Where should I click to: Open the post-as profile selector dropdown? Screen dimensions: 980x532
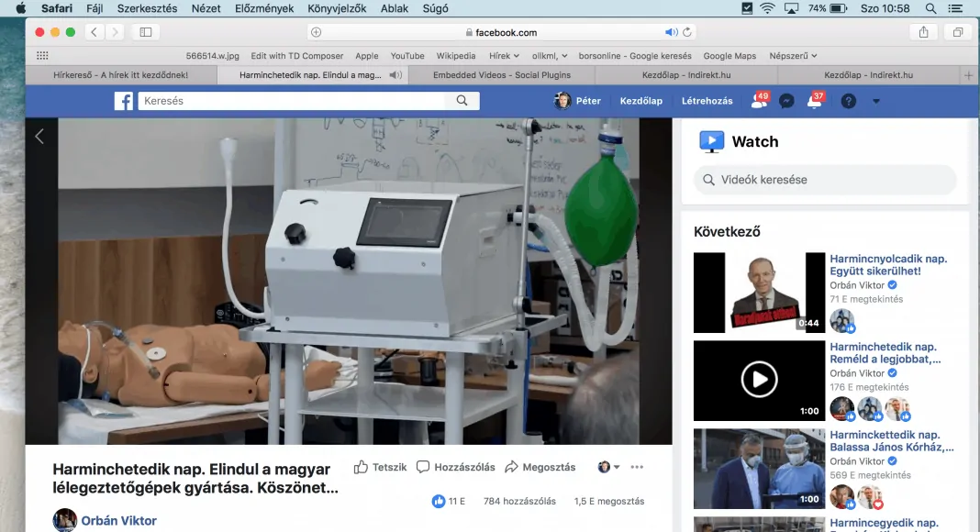point(608,467)
